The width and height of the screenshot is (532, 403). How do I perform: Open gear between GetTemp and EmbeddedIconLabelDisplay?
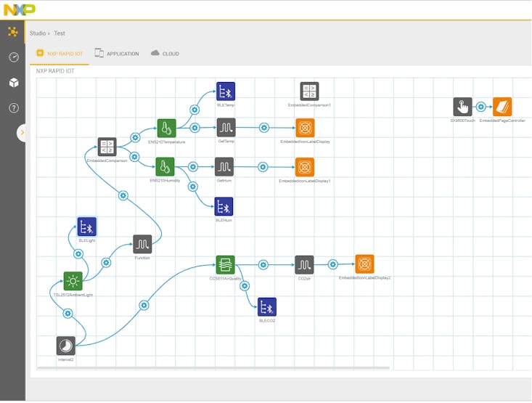[x=264, y=128]
